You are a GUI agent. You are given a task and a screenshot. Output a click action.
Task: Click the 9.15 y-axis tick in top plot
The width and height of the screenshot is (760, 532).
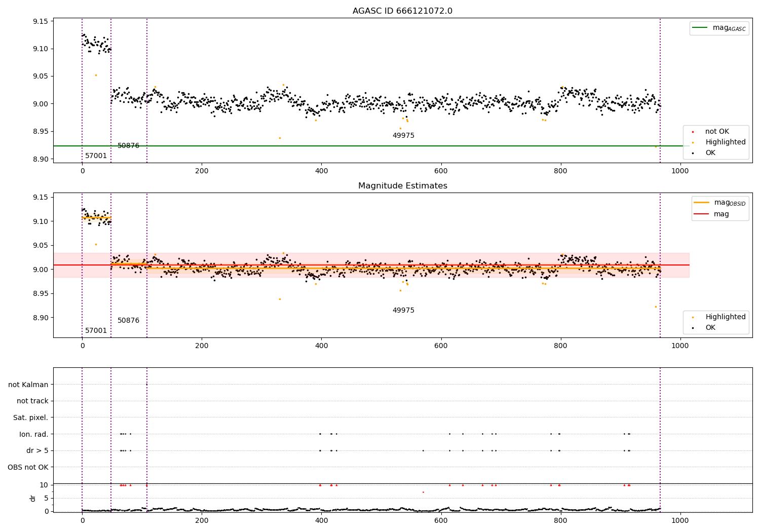40,21
